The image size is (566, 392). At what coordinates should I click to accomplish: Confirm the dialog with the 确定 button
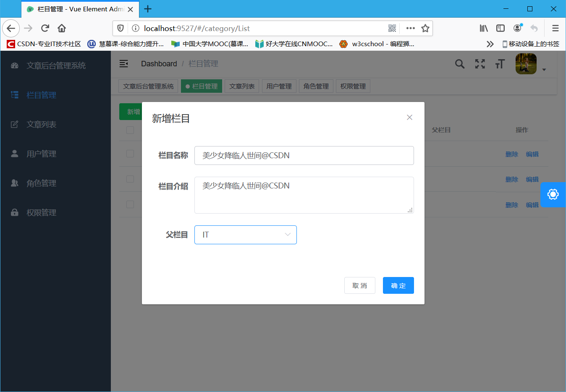(x=398, y=285)
